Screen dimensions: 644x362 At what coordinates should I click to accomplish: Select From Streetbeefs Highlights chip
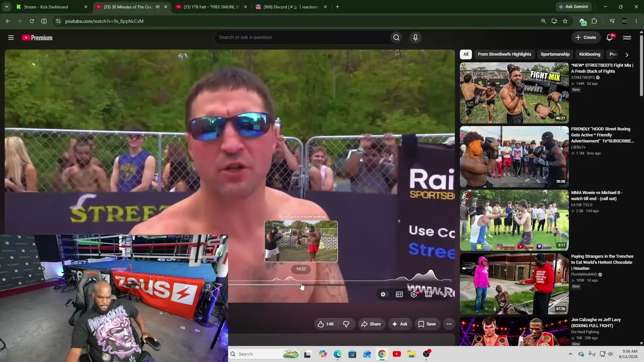[505, 54]
